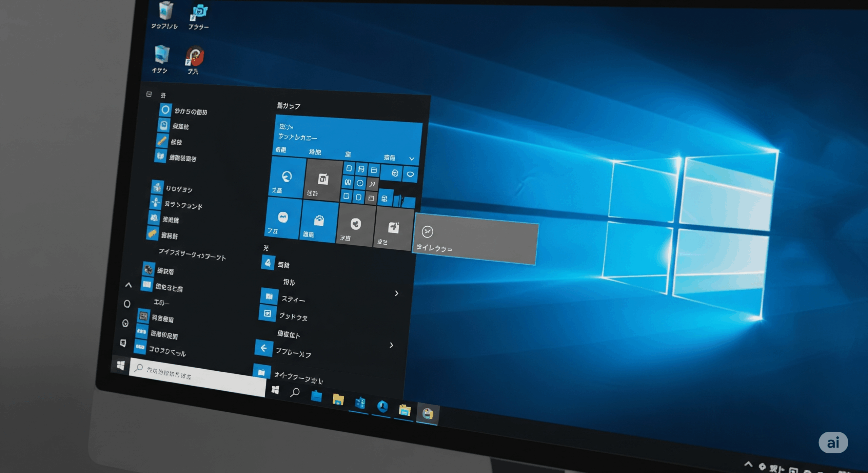Click the yellow tag icon in app list
This screenshot has height=473, width=868.
coord(152,233)
